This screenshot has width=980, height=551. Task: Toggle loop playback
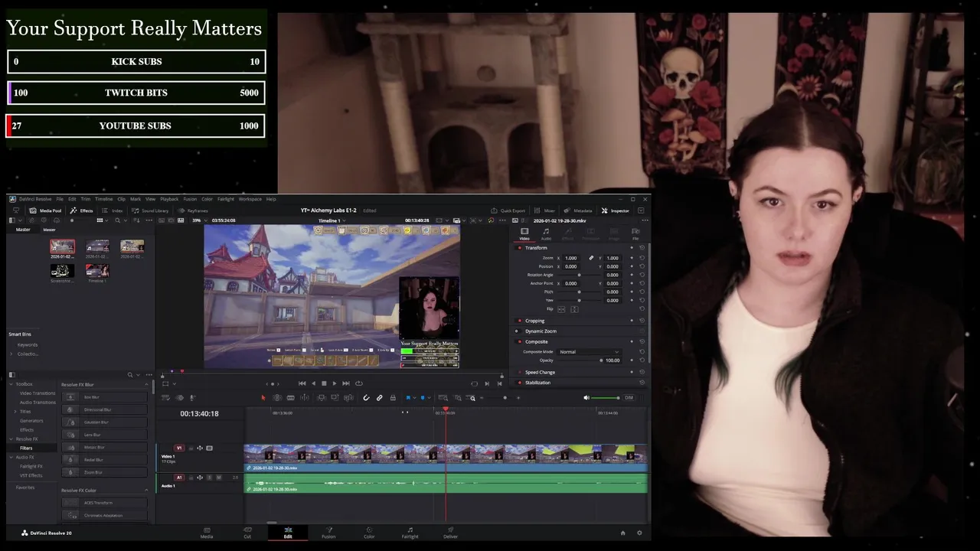[359, 383]
